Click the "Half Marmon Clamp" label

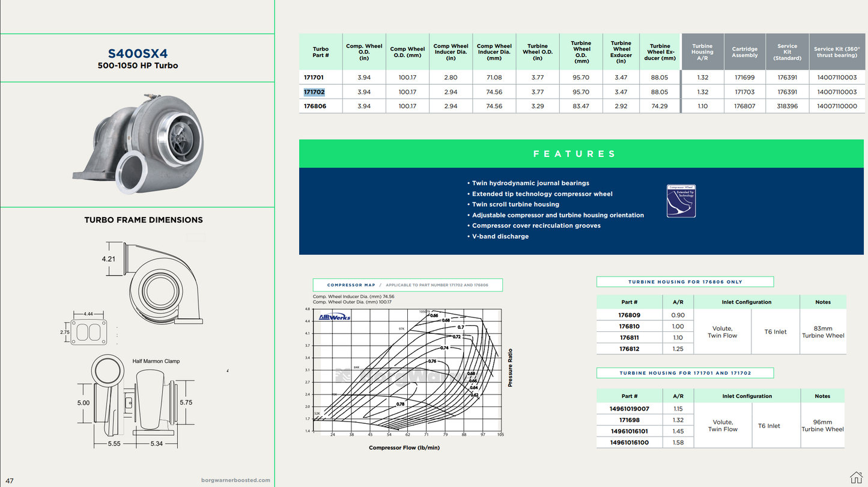coord(156,361)
